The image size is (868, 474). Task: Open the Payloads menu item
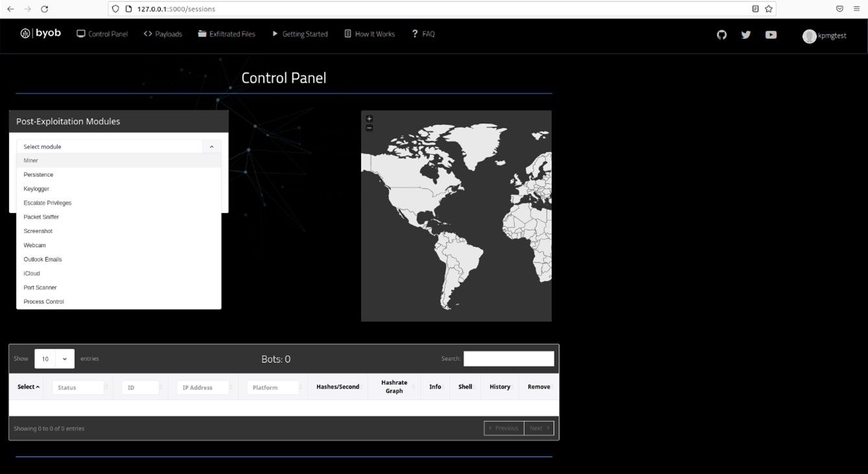[163, 34]
